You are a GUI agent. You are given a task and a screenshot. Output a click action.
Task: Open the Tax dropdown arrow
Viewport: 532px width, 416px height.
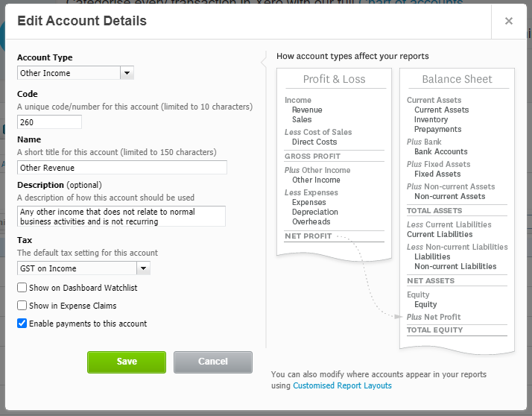pos(143,268)
